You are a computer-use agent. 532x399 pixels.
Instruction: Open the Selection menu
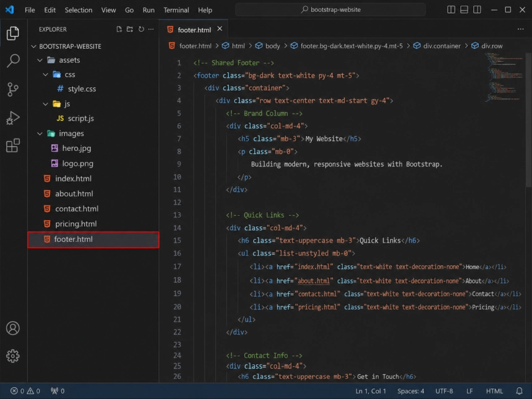click(79, 10)
